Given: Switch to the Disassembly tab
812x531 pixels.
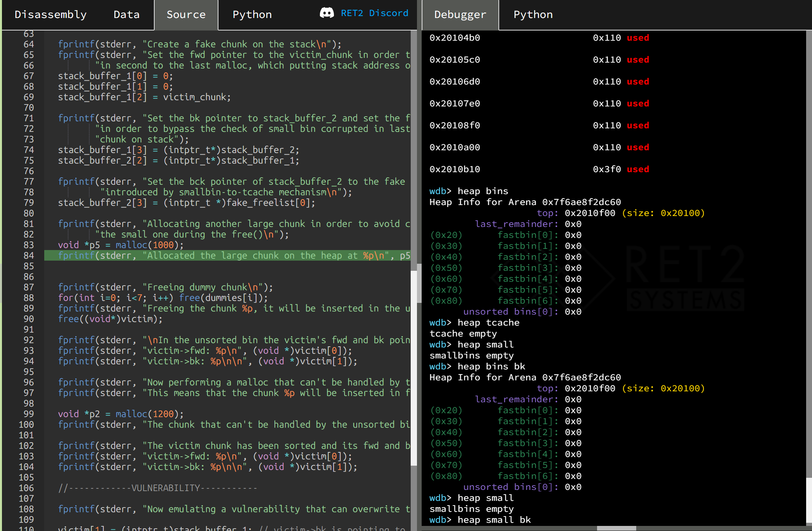Looking at the screenshot, I should tap(51, 14).
